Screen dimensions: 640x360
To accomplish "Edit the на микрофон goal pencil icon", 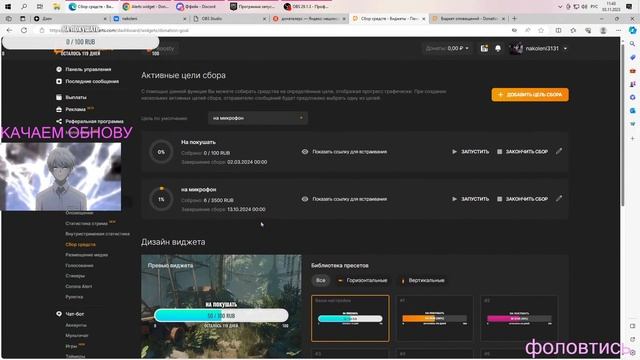I will [559, 199].
